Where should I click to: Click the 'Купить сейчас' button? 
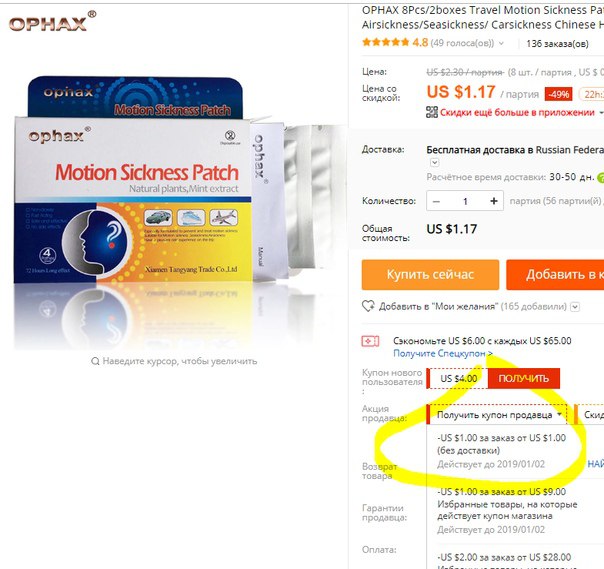[x=430, y=275]
